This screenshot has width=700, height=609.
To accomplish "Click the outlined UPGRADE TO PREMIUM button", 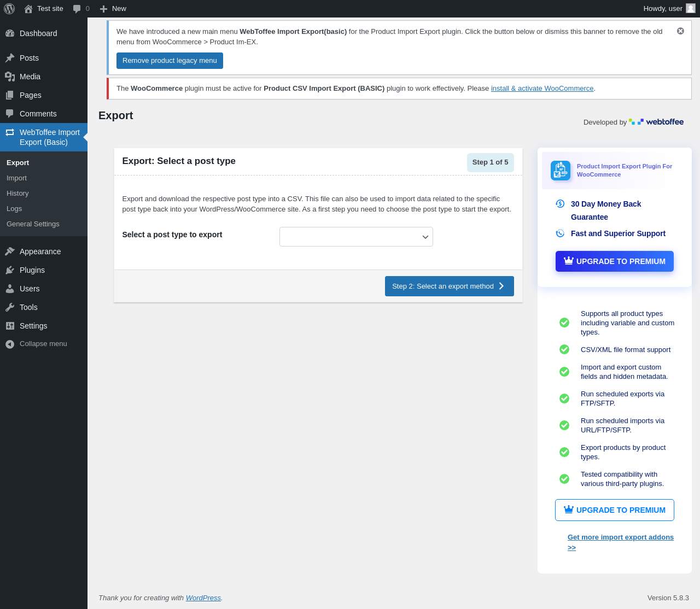I will (615, 510).
